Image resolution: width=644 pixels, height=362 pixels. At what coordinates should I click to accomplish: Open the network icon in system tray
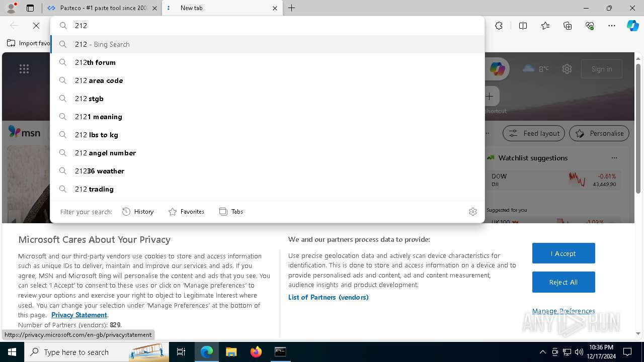point(567,352)
